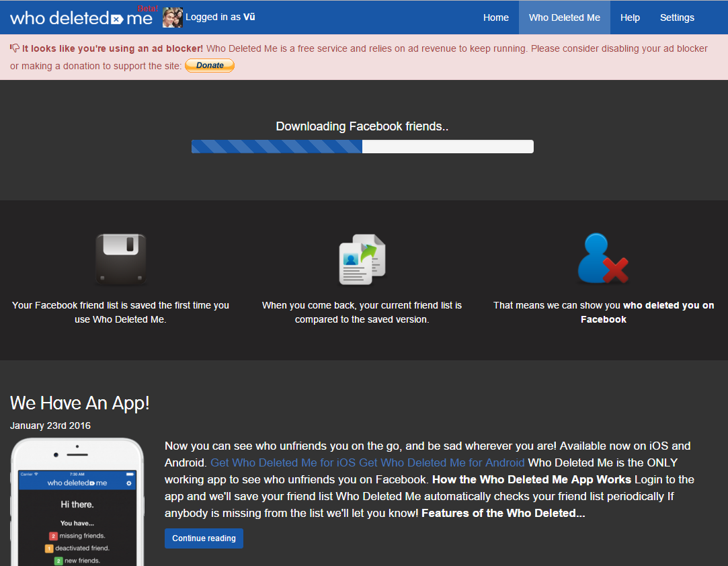The image size is (728, 566).
Task: Click the thumbs-down ad blocker icon
Action: [15, 48]
